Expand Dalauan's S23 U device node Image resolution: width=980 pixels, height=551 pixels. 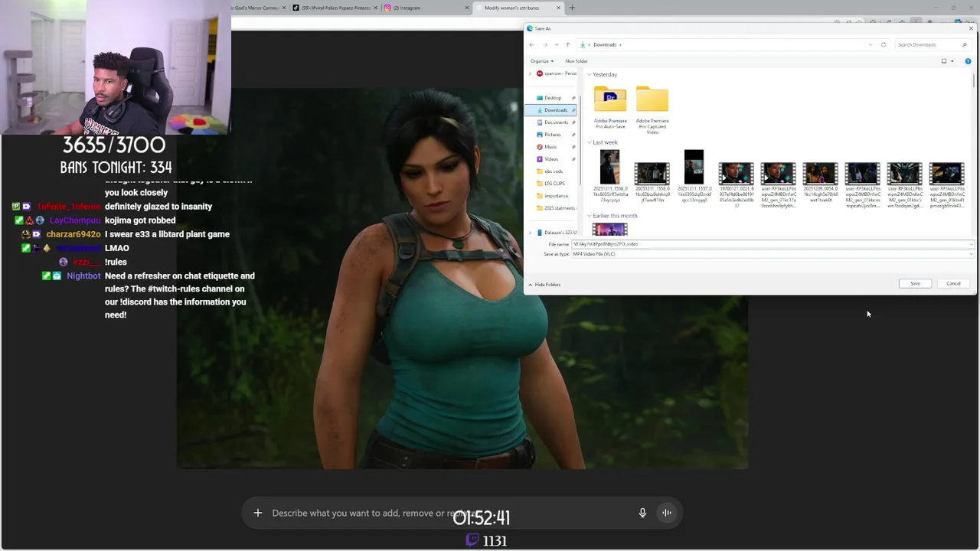click(530, 233)
